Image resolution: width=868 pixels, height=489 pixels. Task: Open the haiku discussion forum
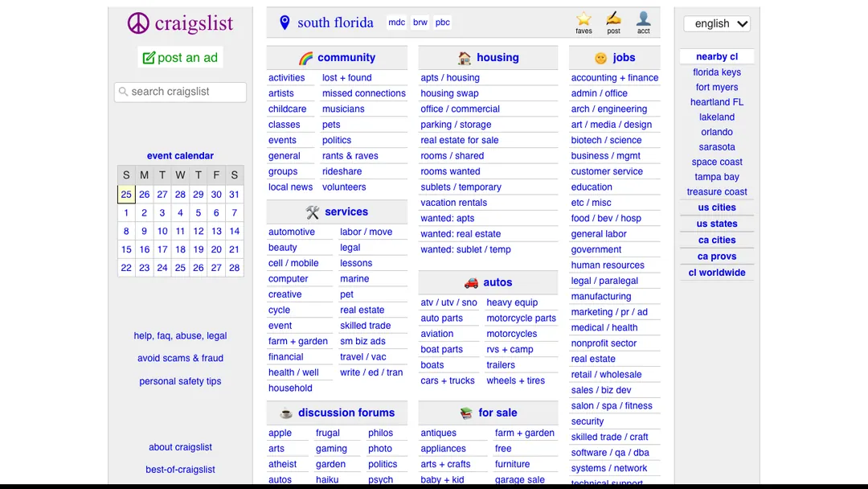327,479
